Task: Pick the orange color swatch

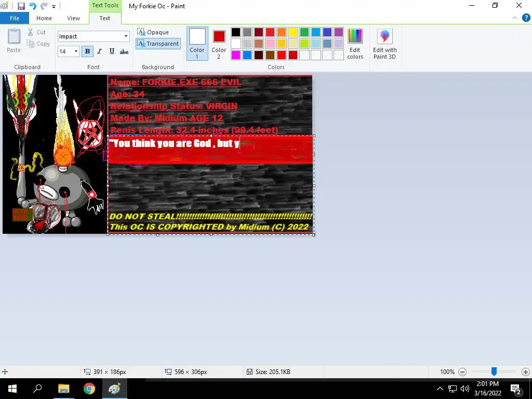Action: (281, 32)
